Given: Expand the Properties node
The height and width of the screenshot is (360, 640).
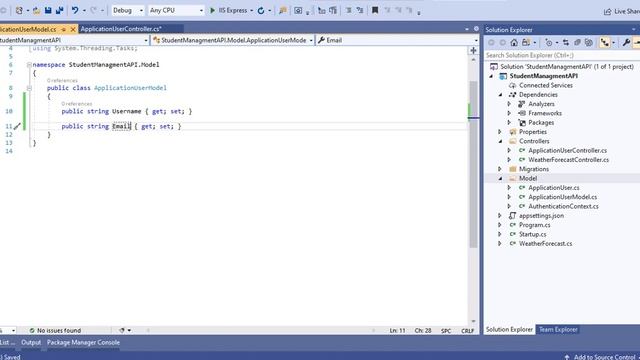Looking at the screenshot, I should point(500,132).
